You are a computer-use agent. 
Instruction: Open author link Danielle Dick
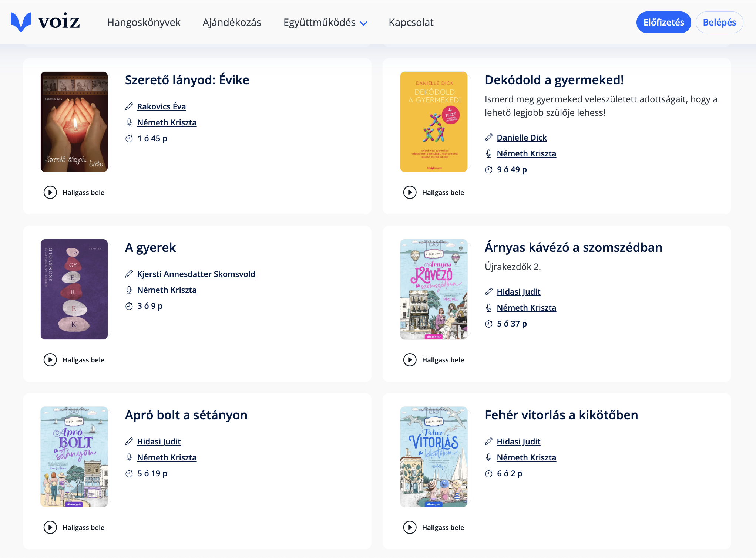(x=521, y=138)
